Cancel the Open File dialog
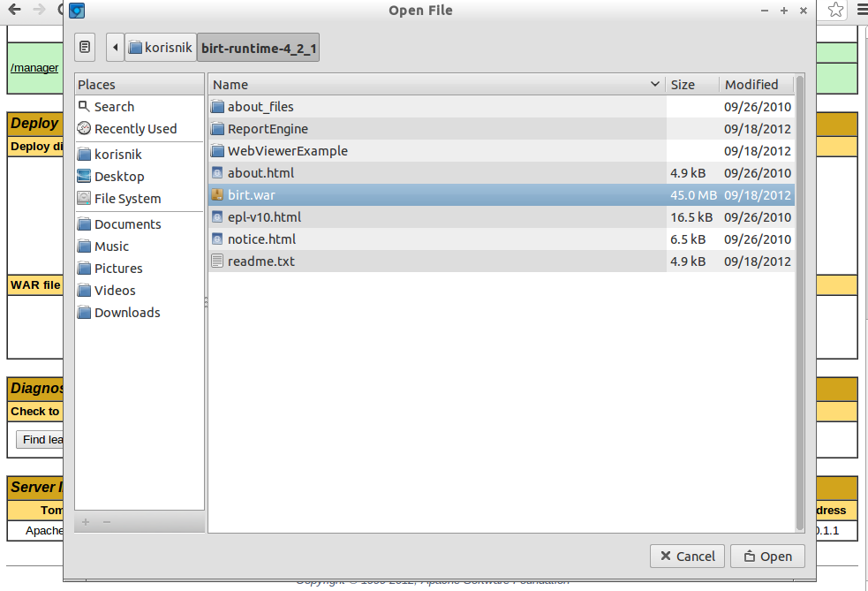Image resolution: width=868 pixels, height=591 pixels. [687, 556]
